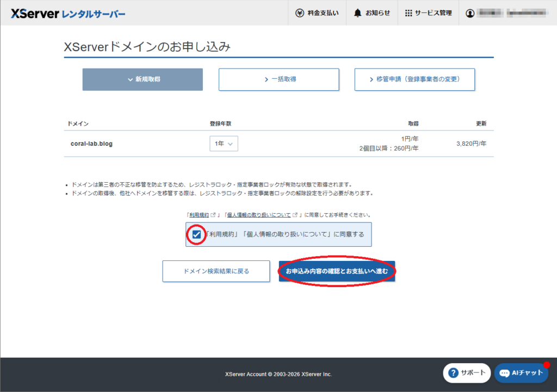
Task: Return using ドメイン検索結果に戻る button
Action: click(x=216, y=271)
